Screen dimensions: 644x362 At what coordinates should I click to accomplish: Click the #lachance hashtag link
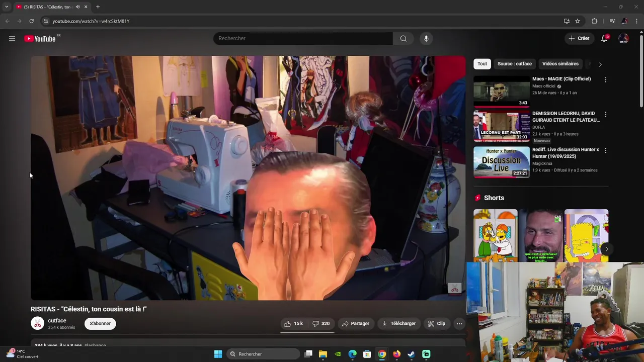[x=95, y=345]
